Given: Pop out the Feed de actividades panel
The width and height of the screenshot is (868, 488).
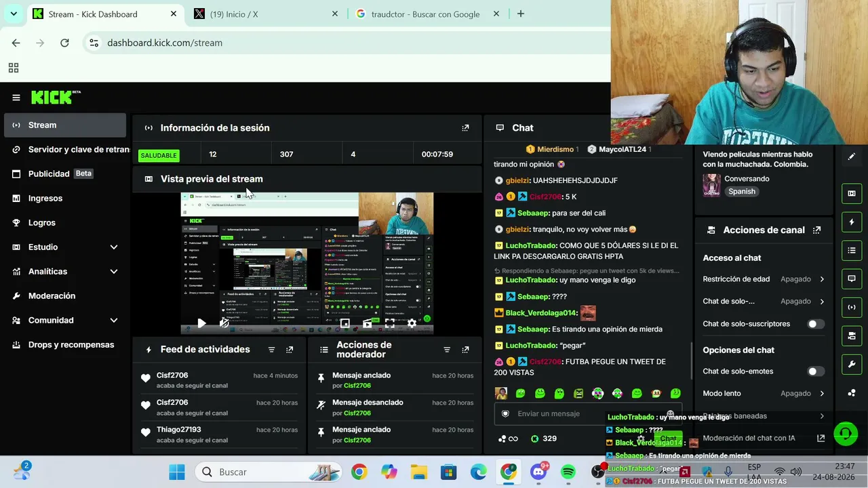Looking at the screenshot, I should pos(290,350).
